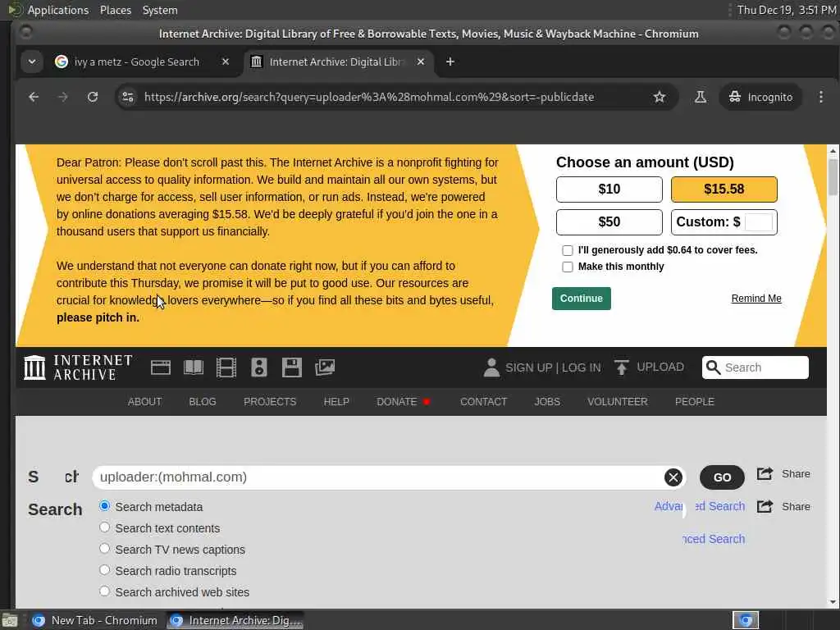Open the PROJECTS nav item
The height and width of the screenshot is (630, 840).
(270, 402)
